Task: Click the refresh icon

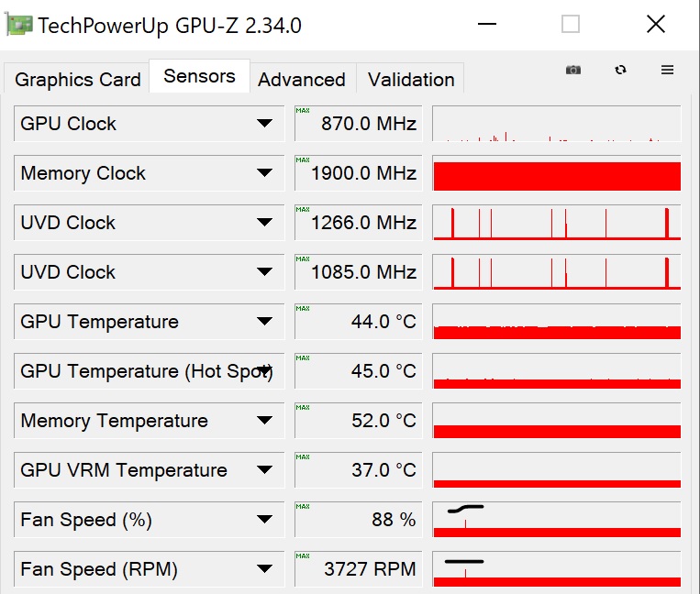Action: (621, 70)
